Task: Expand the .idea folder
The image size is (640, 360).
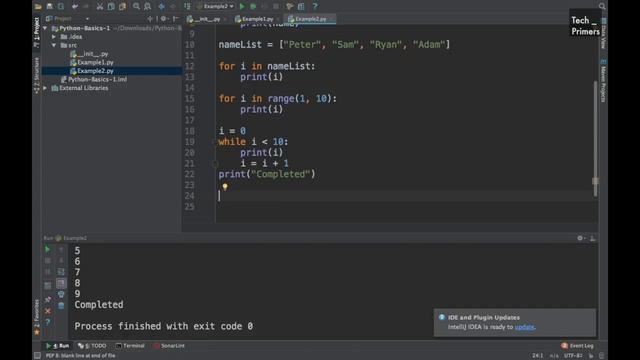Action: pos(54,37)
